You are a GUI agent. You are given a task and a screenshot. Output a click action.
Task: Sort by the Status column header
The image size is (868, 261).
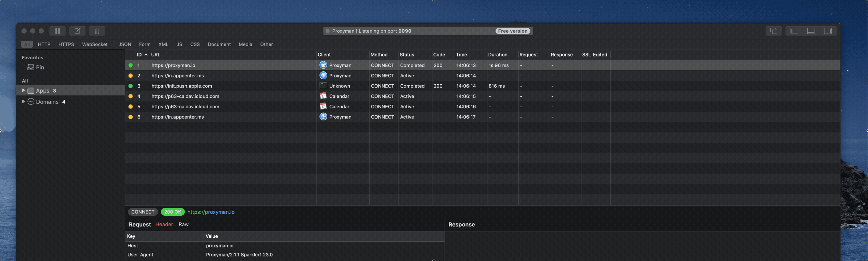pos(415,55)
